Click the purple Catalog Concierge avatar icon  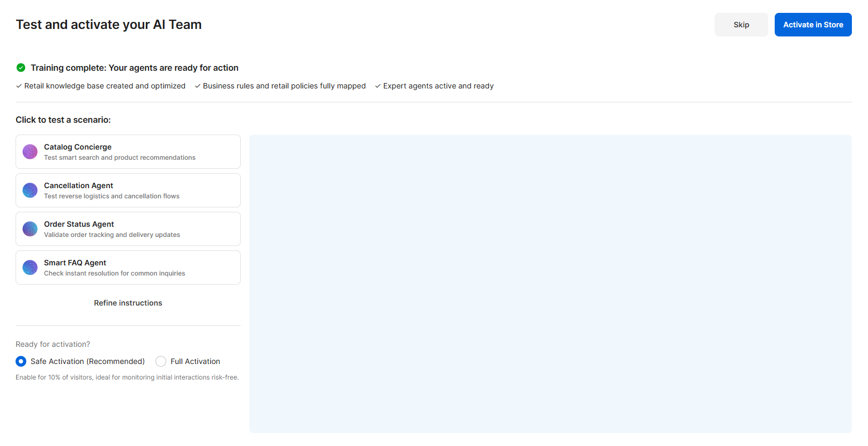point(30,152)
